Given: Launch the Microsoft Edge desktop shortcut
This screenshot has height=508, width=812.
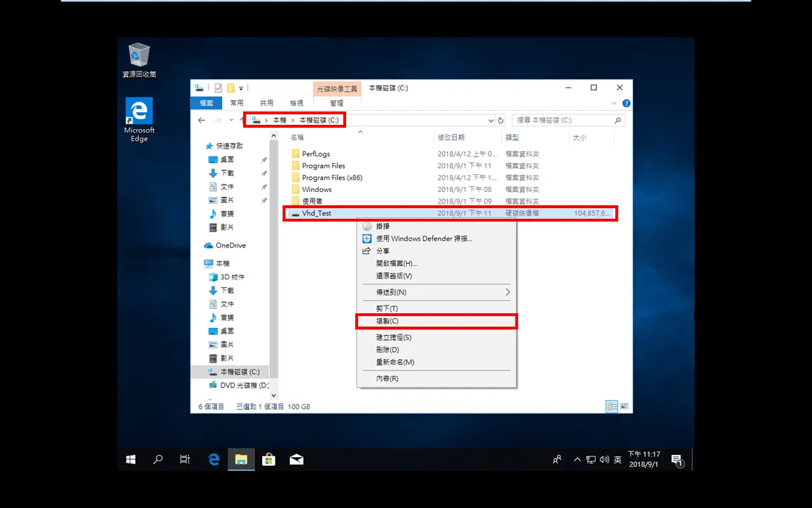Looking at the screenshot, I should pyautogui.click(x=139, y=120).
